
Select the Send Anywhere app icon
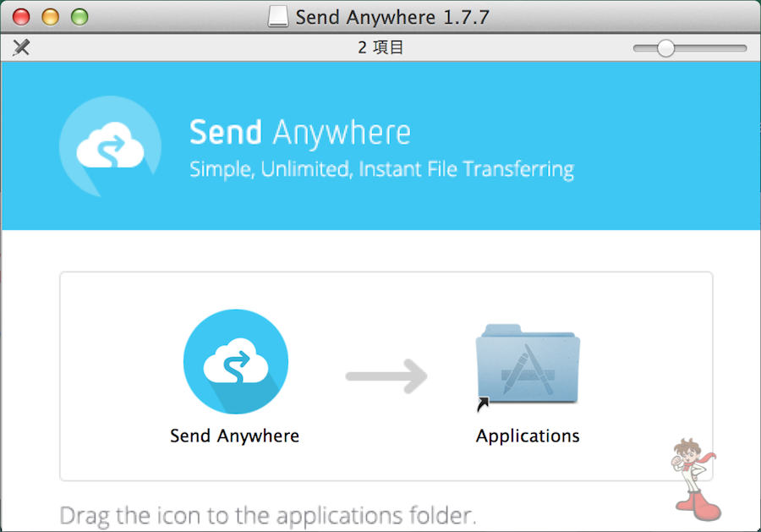(x=236, y=362)
